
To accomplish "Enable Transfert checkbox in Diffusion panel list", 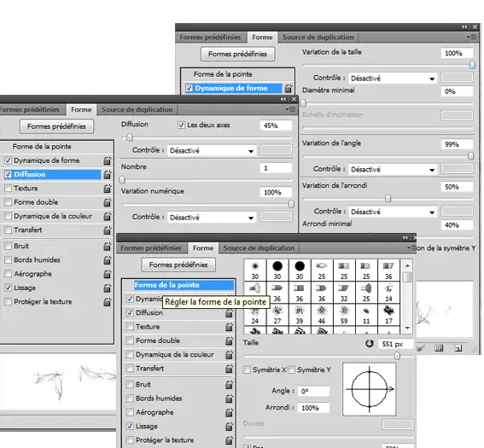I will click(x=8, y=230).
